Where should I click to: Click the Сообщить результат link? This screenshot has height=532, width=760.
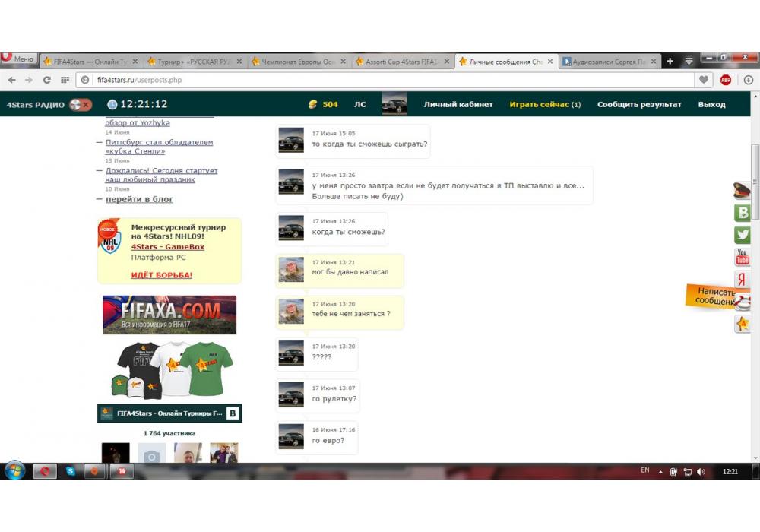tap(639, 105)
